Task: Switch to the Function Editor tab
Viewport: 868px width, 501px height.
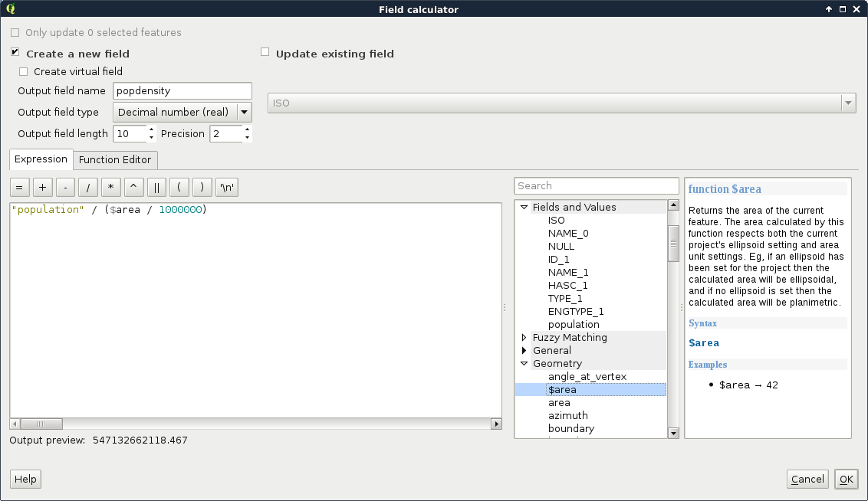Action: click(x=115, y=159)
